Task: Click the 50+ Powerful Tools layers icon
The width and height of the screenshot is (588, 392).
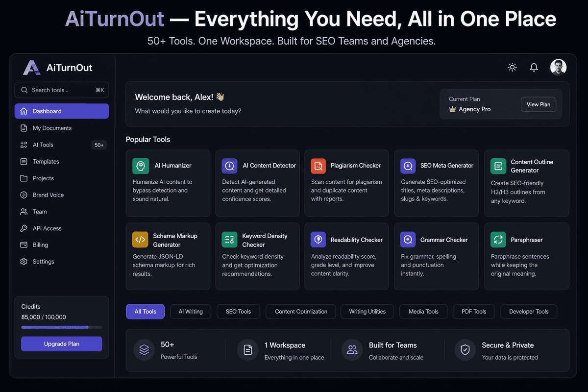Action: pyautogui.click(x=144, y=350)
